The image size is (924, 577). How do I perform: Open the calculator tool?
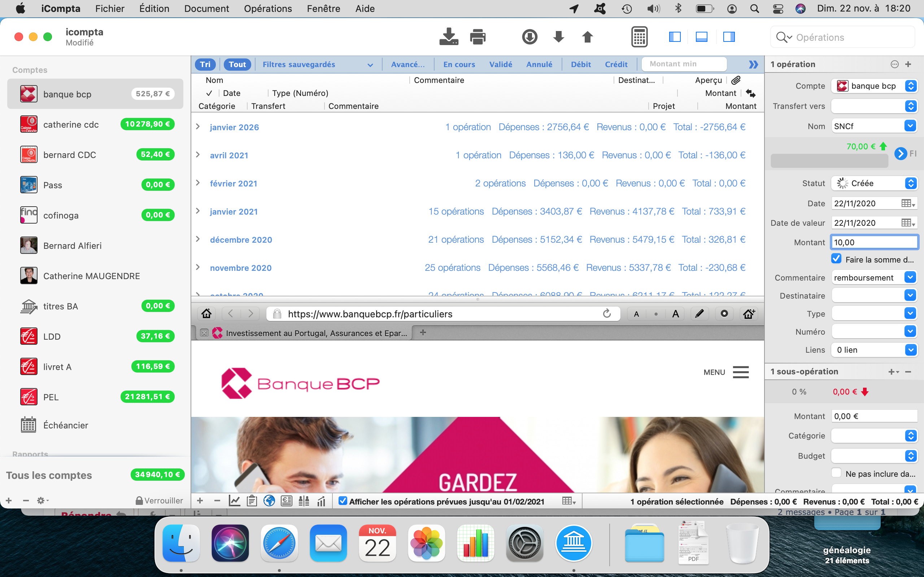coord(639,37)
